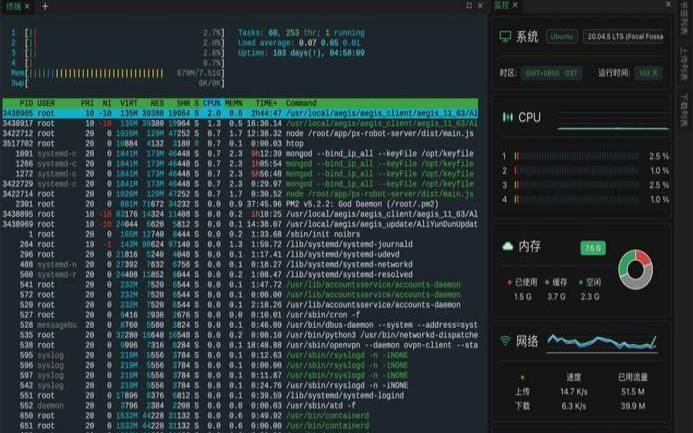This screenshot has height=433, width=693.
Task: Select systemd-udevd process row
Action: [x=240, y=254]
